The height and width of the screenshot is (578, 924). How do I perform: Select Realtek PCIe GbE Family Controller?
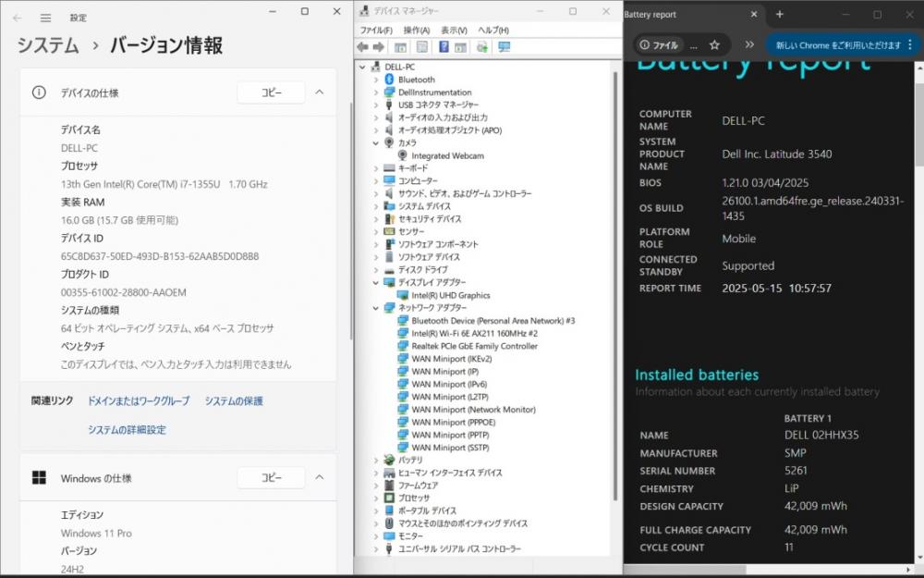click(474, 346)
